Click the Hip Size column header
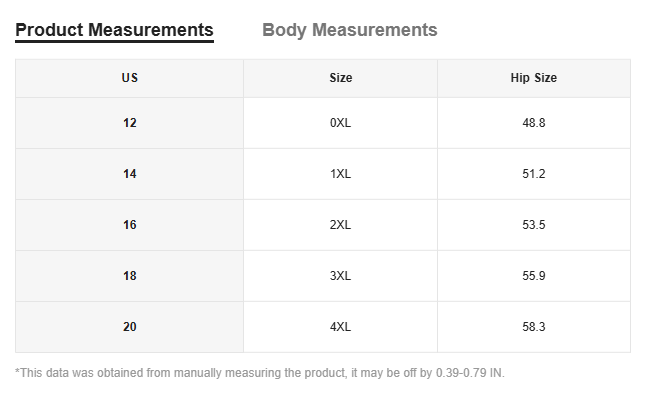The height and width of the screenshot is (407, 656). 533,78
